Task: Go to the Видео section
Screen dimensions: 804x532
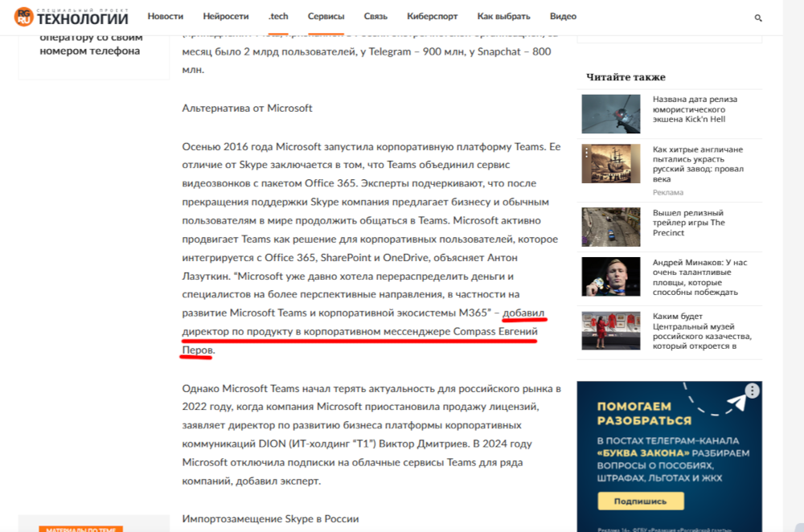Action: [x=563, y=16]
